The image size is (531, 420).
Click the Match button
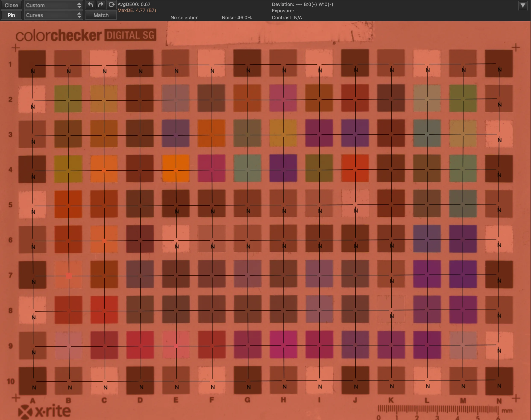pos(101,15)
